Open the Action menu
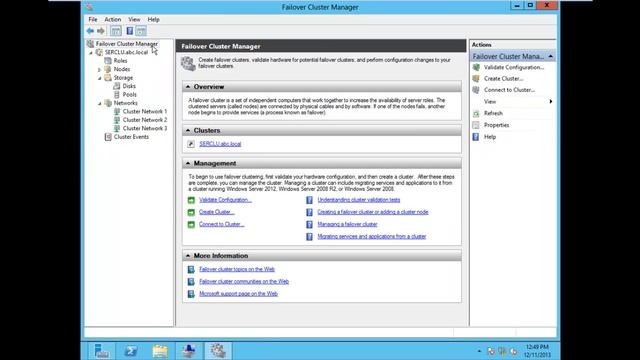 tap(113, 20)
